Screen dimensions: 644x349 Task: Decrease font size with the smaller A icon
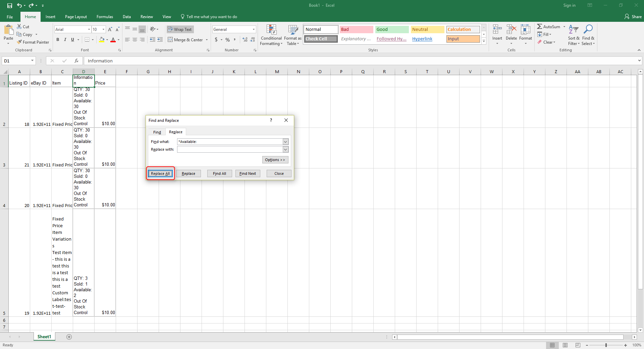117,30
